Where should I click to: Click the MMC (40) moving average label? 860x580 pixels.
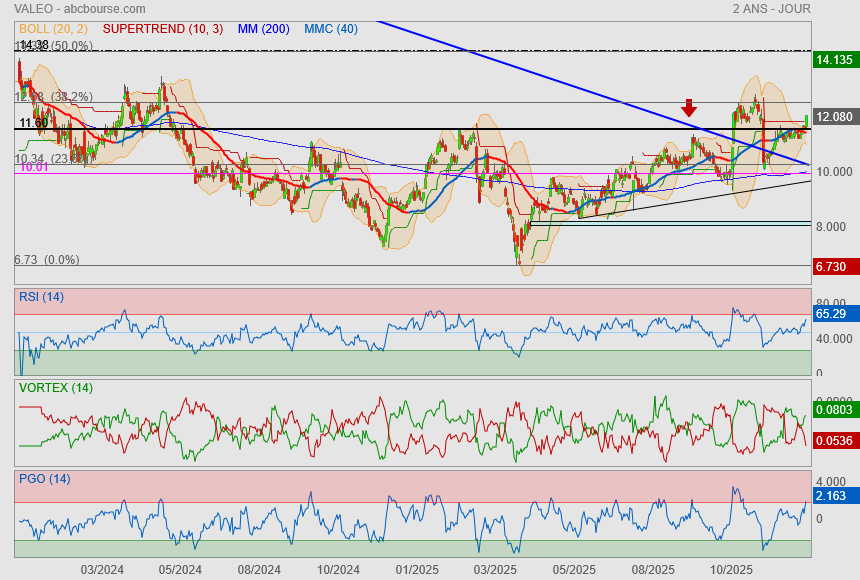point(331,29)
